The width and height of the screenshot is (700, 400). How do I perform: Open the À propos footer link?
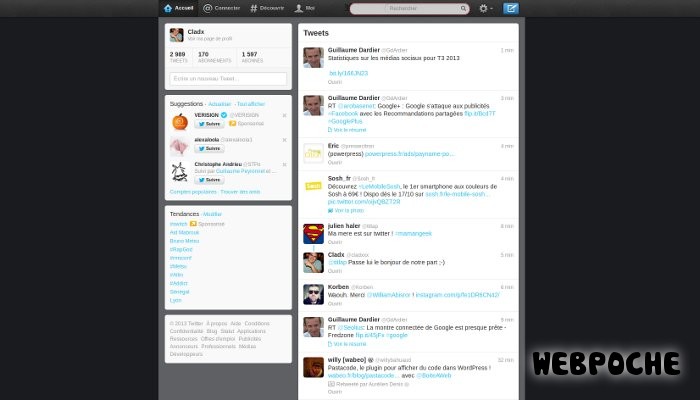point(217,324)
